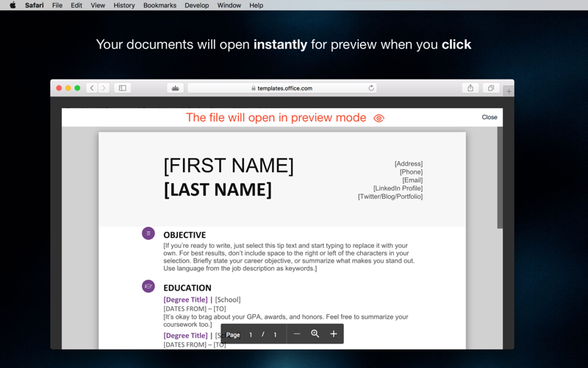Click the red eye preview icon
This screenshot has height=368, width=588.
tap(379, 118)
